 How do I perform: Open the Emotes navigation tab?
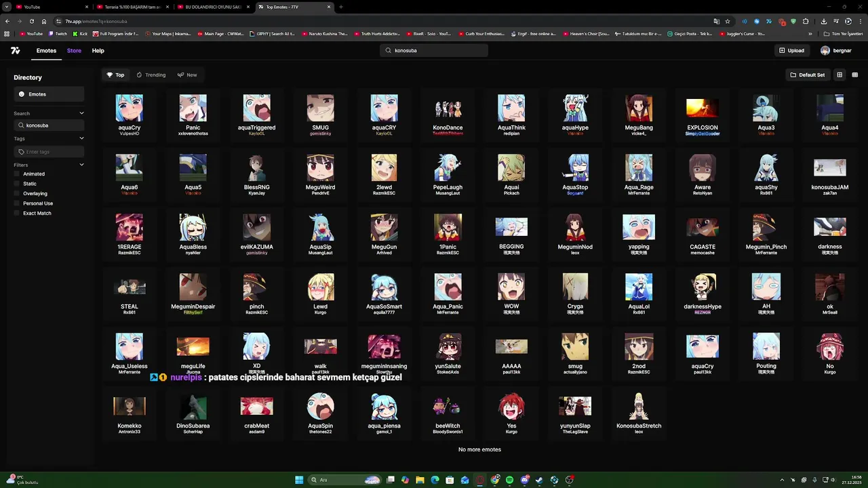46,51
